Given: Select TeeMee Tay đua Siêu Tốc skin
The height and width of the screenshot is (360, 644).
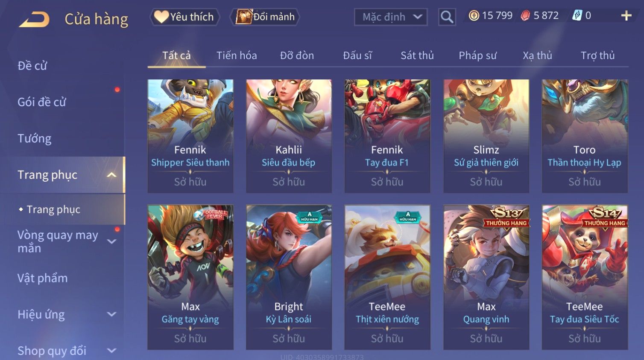Looking at the screenshot, I should click(x=585, y=277).
